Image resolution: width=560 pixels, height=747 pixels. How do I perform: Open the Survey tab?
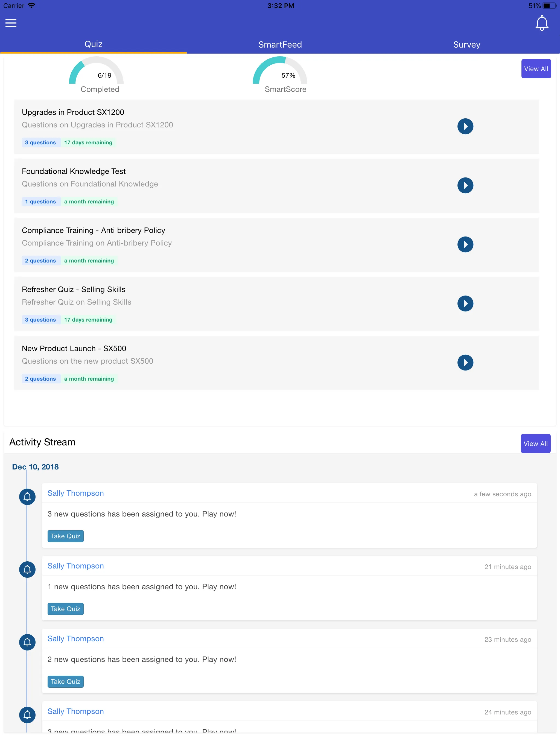pos(466,44)
